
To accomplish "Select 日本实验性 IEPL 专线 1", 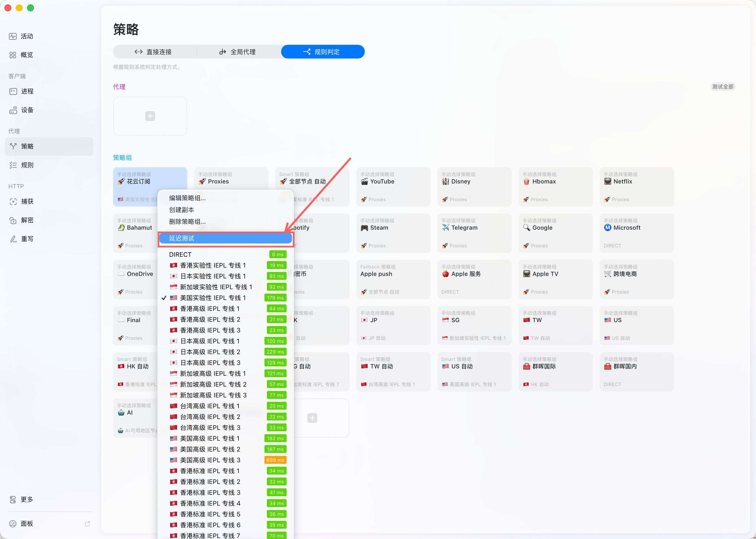I will click(226, 276).
